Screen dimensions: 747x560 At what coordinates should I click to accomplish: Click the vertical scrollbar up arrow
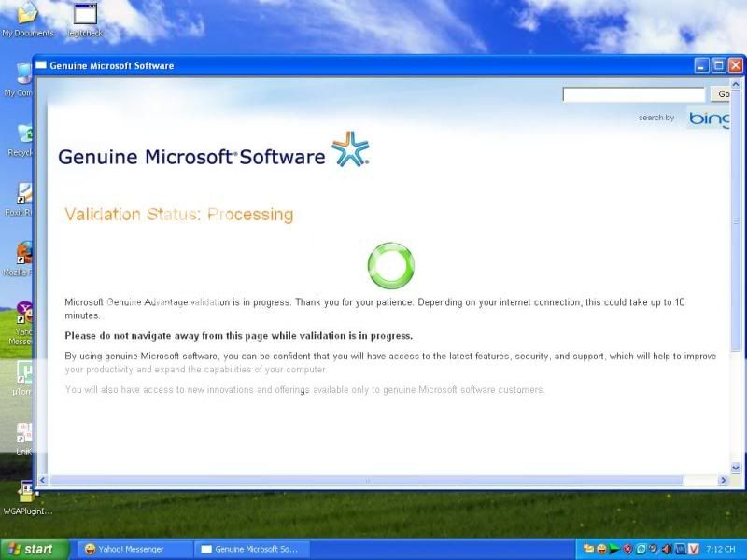click(x=736, y=85)
